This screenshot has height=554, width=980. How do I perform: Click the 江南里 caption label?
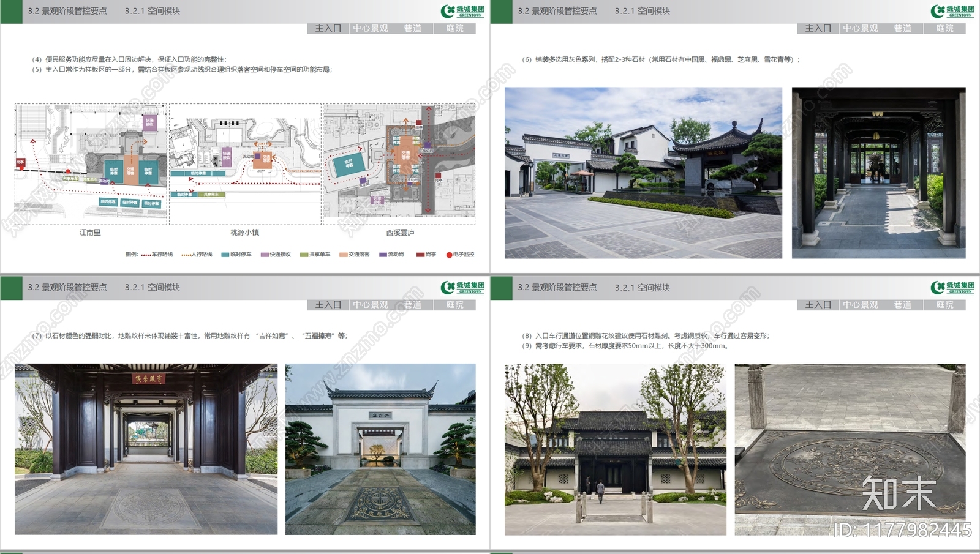(90, 233)
